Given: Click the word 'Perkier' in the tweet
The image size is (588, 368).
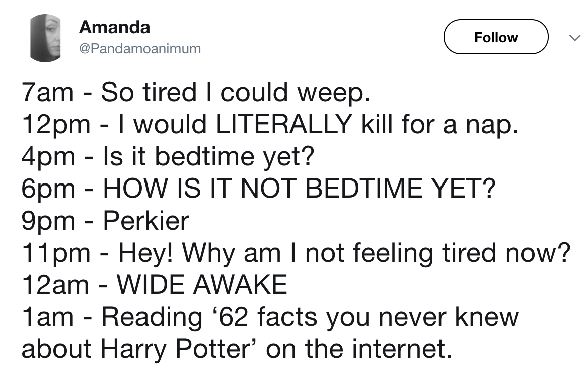Looking at the screenshot, I should [x=145, y=221].
